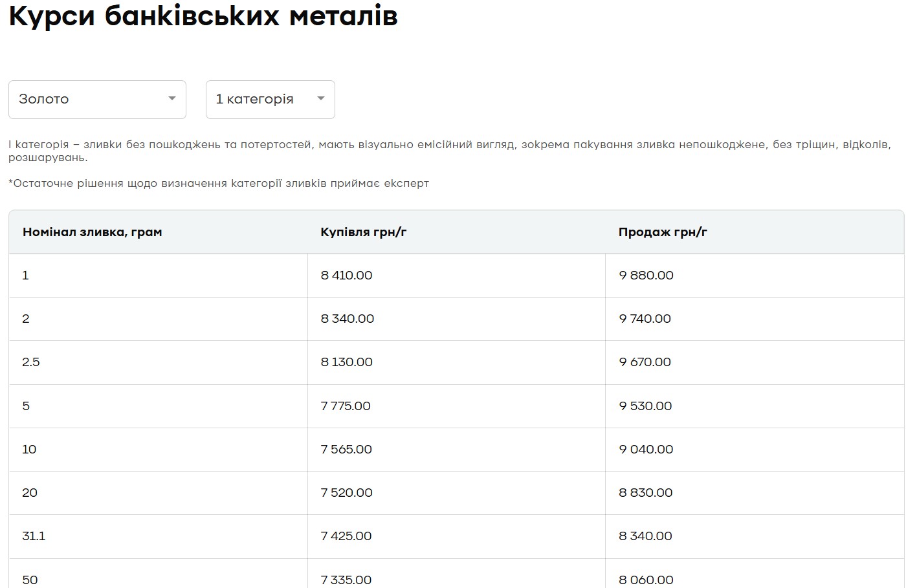Click the Купівля грн/г column header
The height and width of the screenshot is (588, 906).
[456, 232]
